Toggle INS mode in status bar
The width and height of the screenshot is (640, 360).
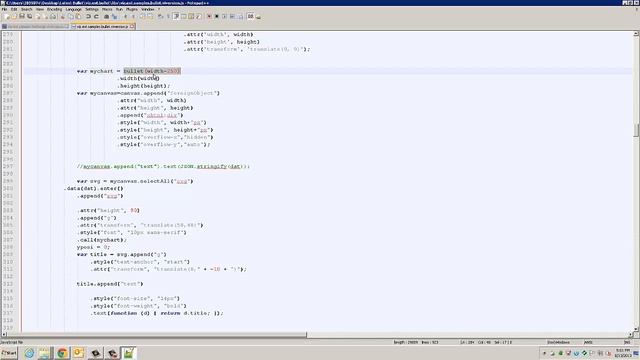click(x=627, y=342)
